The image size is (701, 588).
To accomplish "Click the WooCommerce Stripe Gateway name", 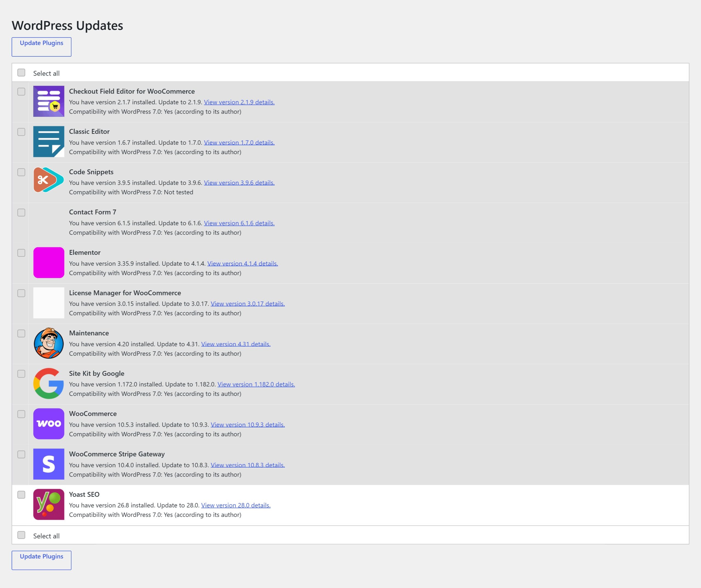I will click(x=117, y=454).
